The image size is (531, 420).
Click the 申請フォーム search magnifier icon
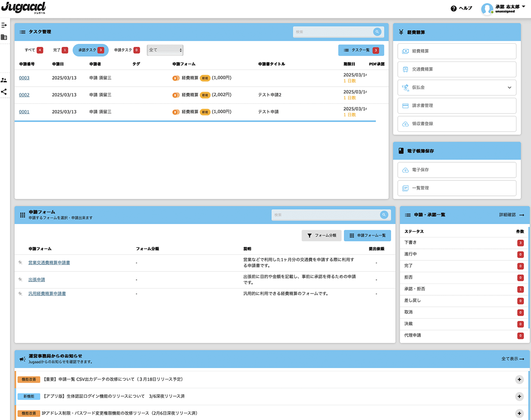tap(384, 215)
